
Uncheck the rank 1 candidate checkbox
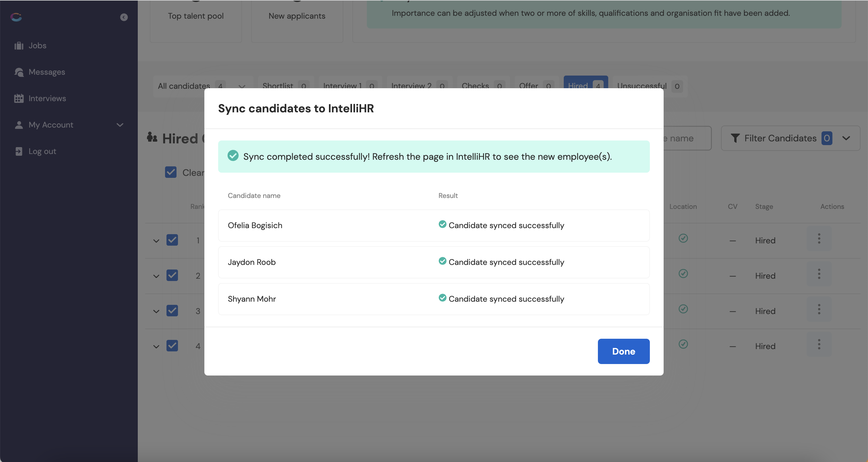(172, 240)
